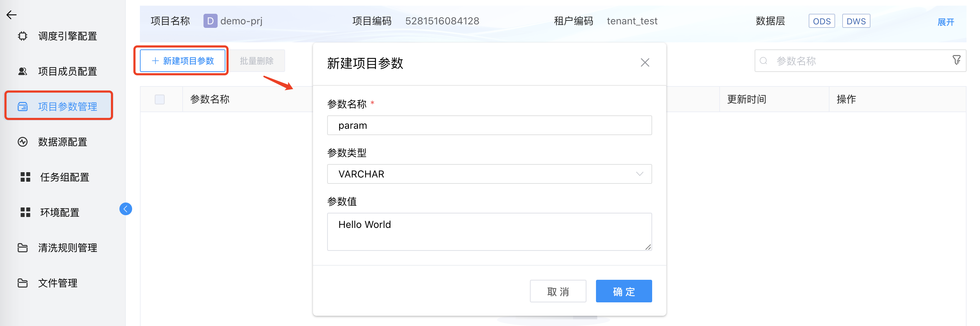
Task: Click the back arrow at top left
Action: pos(11,15)
